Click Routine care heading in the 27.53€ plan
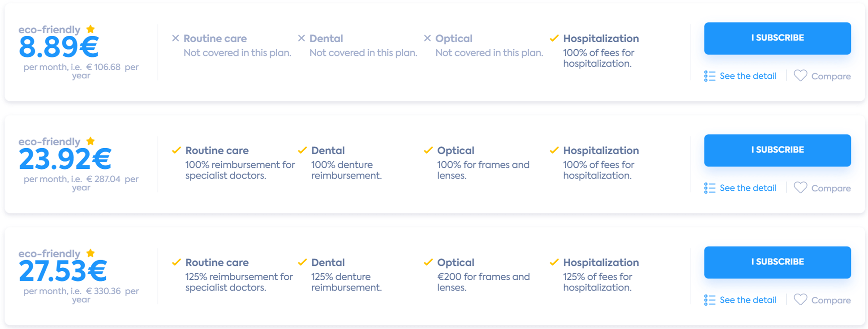This screenshot has width=868, height=329. (x=217, y=262)
